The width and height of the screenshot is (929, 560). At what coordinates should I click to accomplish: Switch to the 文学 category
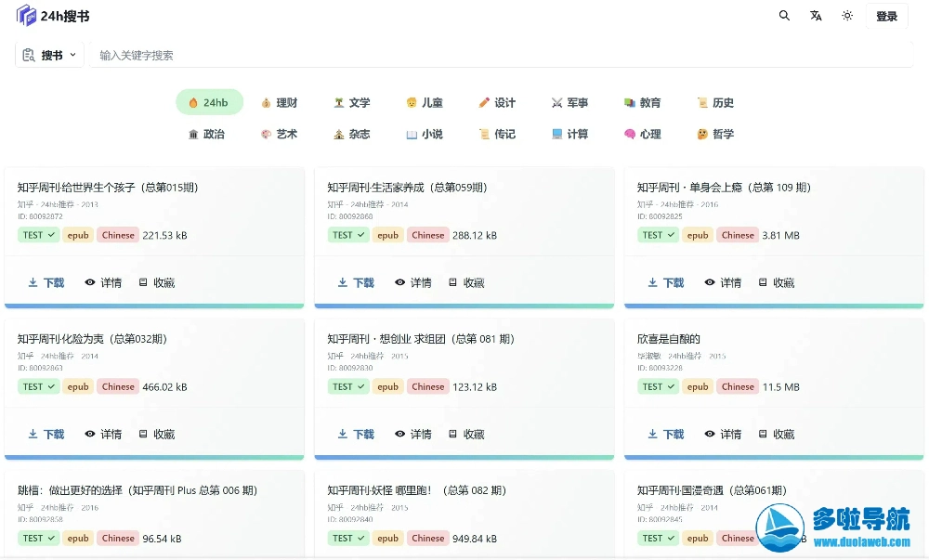click(352, 103)
